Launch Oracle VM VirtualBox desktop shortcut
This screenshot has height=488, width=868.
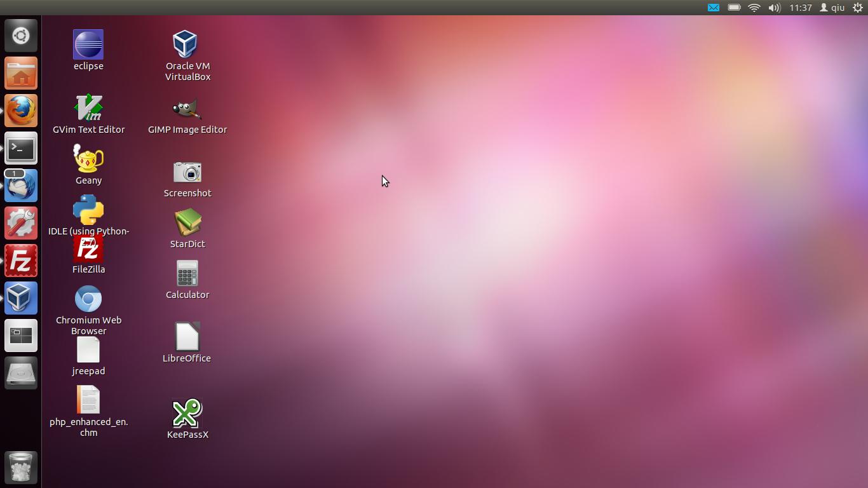click(186, 44)
